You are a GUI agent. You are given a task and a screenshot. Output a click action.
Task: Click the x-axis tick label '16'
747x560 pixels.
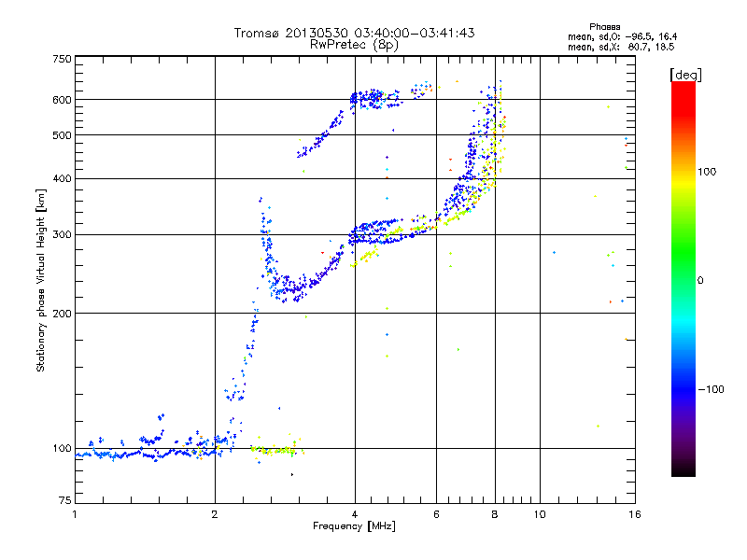click(635, 514)
